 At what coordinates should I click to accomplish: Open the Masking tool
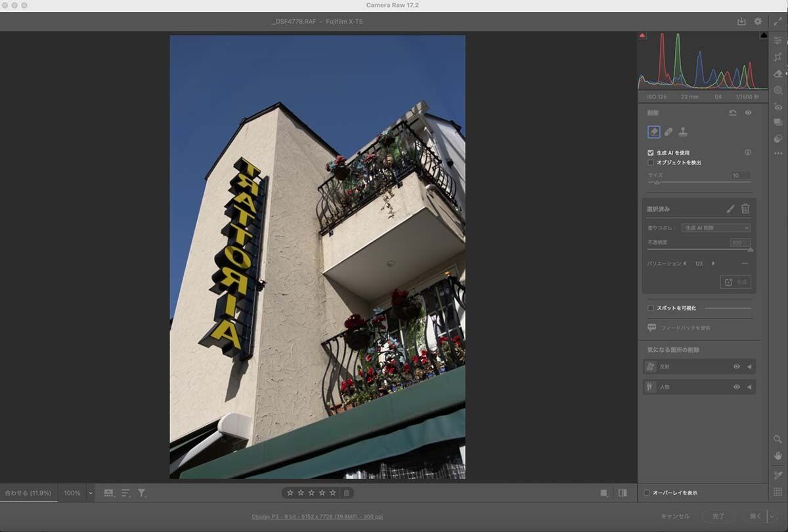pyautogui.click(x=778, y=90)
